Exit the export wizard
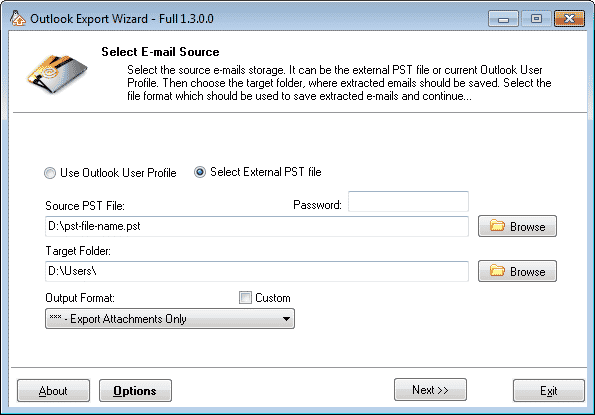The image size is (595, 415). point(549,390)
